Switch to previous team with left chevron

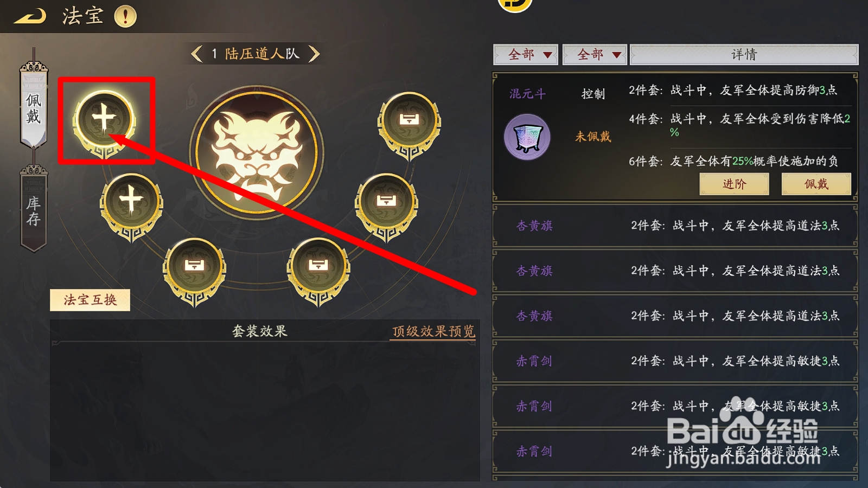(x=197, y=54)
